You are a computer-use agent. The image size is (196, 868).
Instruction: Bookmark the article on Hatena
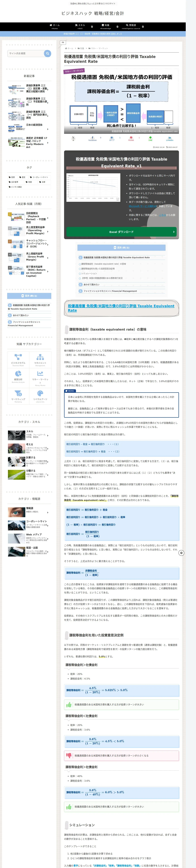click(x=112, y=138)
